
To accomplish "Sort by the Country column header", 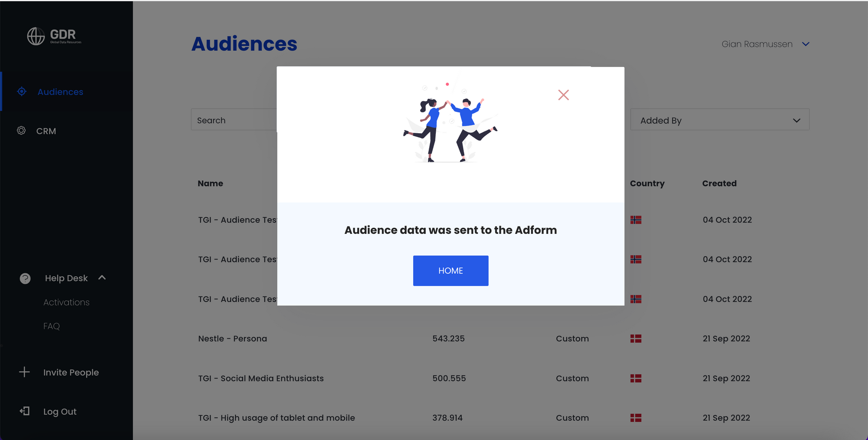I will pyautogui.click(x=647, y=184).
